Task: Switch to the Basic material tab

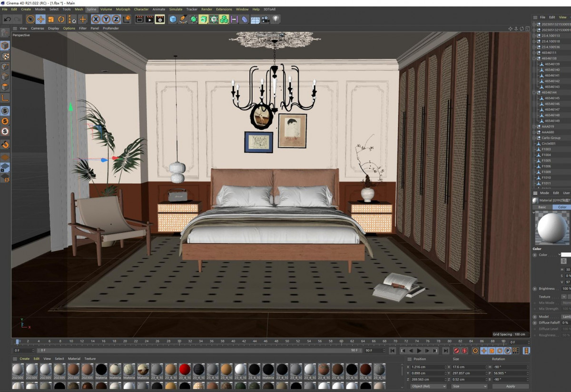Action: click(542, 207)
